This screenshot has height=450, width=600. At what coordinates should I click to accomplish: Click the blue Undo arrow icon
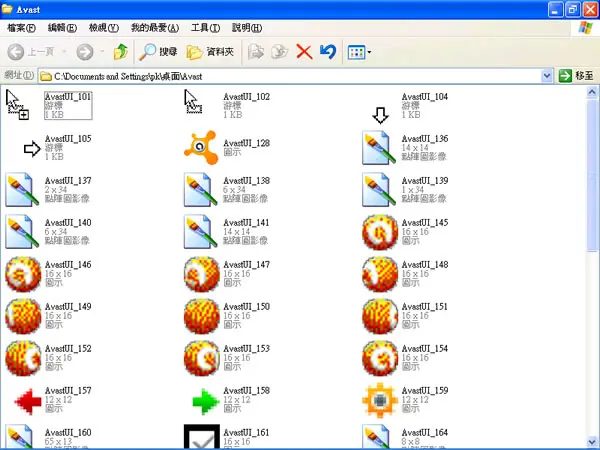328,52
